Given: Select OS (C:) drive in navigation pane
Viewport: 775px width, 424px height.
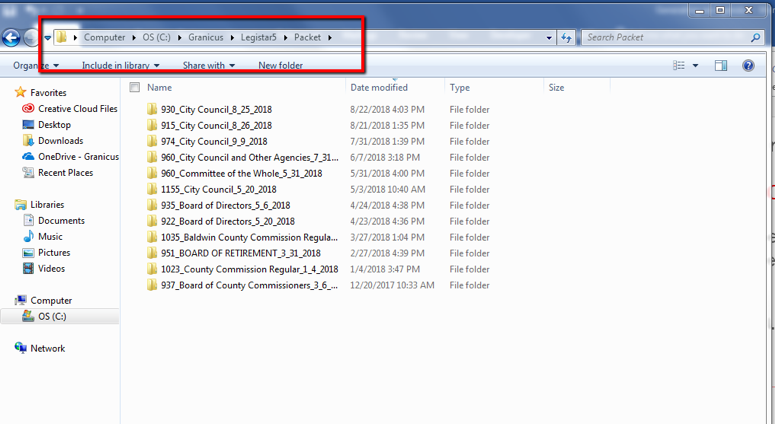Looking at the screenshot, I should click(52, 316).
